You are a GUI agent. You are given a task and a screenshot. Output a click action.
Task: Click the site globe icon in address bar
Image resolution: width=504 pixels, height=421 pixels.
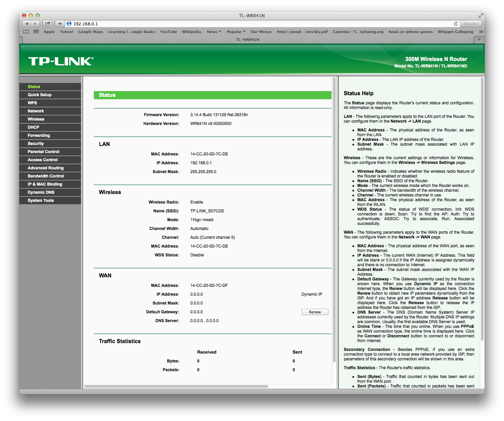coord(69,24)
